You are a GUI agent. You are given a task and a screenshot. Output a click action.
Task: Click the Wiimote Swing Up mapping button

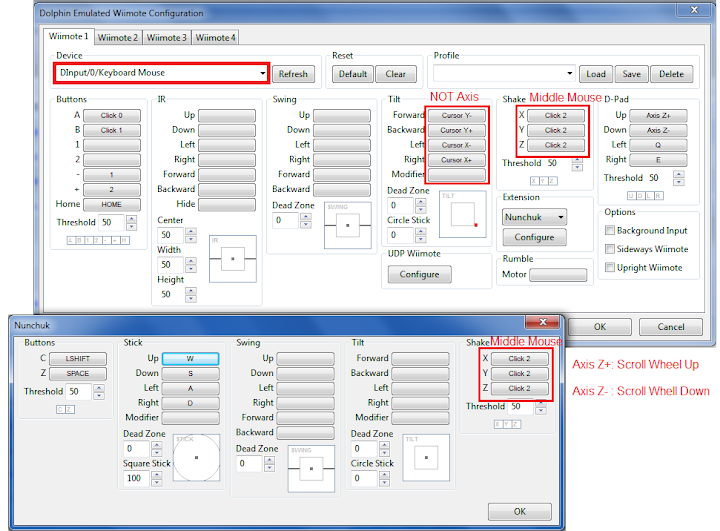pos(342,115)
